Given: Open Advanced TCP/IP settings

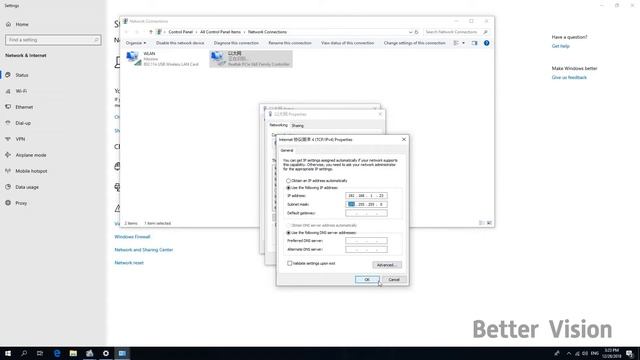Looking at the screenshot, I should coord(387,265).
